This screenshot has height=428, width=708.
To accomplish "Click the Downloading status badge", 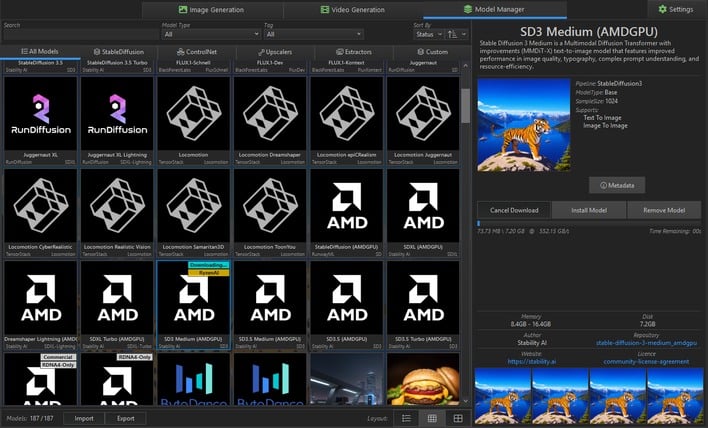I will (x=209, y=265).
